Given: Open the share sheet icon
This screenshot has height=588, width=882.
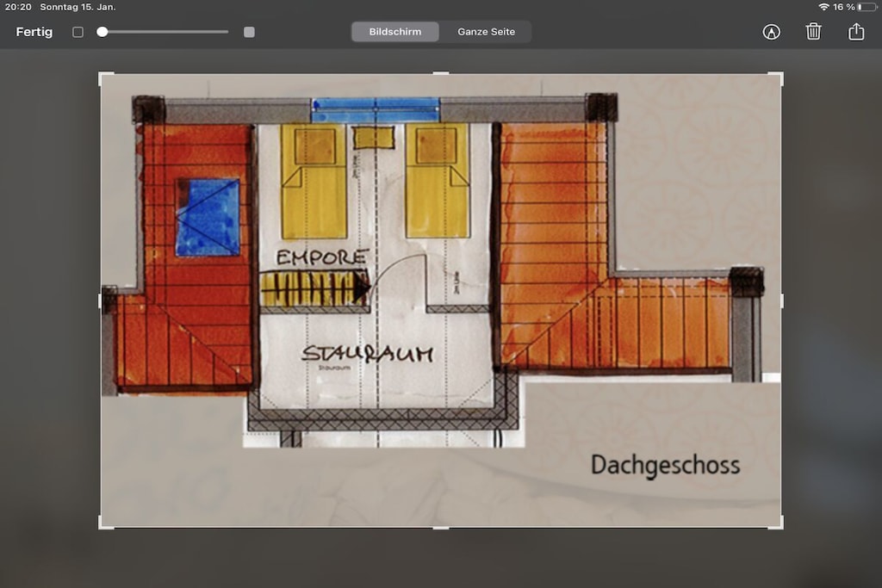Looking at the screenshot, I should pyautogui.click(x=856, y=31).
